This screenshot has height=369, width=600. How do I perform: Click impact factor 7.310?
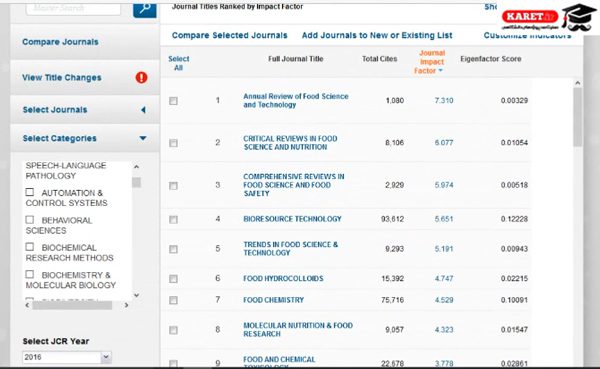point(444,100)
